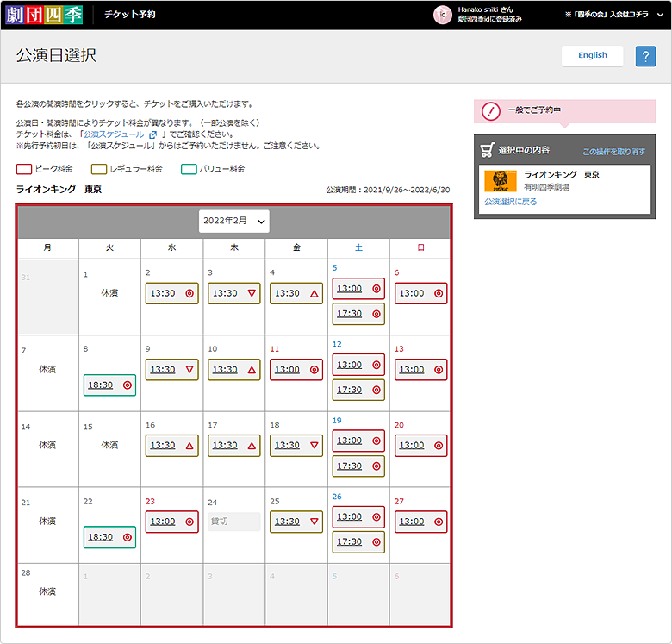Image resolution: width=672 pixels, height=644 pixels.
Task: Select the 13:00 show on February 20
Action: point(420,446)
